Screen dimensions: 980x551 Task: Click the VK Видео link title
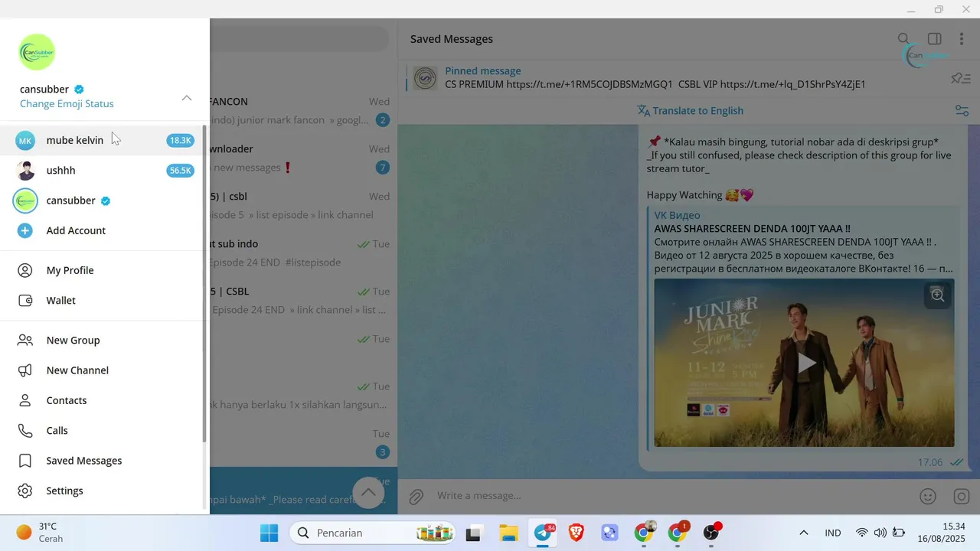[x=677, y=215]
